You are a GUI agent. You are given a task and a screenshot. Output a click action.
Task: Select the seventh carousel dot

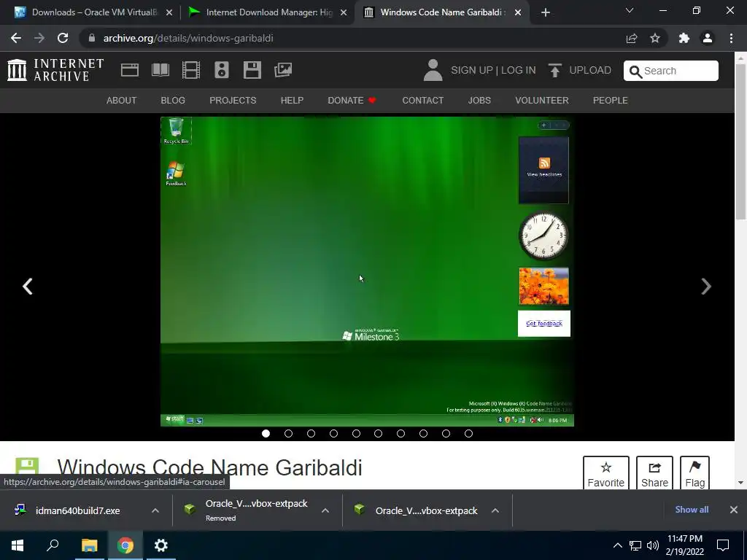(x=400, y=433)
